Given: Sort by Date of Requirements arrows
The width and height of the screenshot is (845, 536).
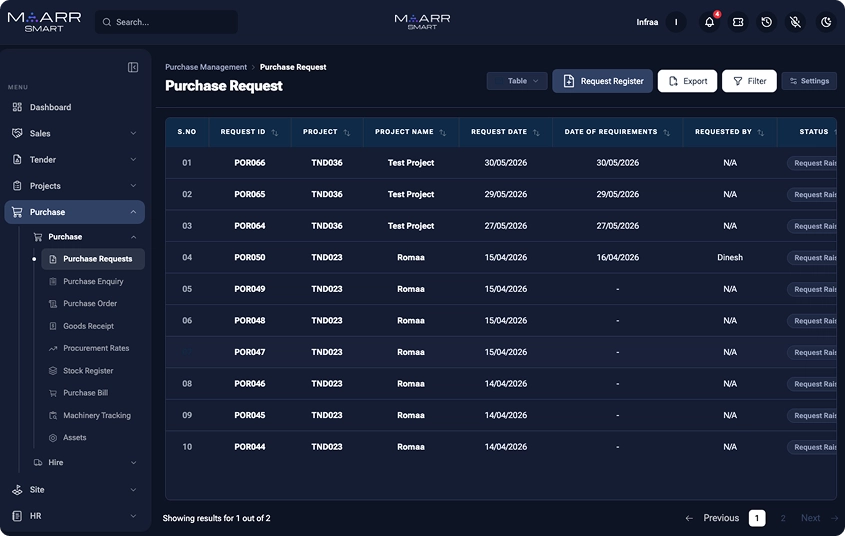Looking at the screenshot, I should 667,133.
